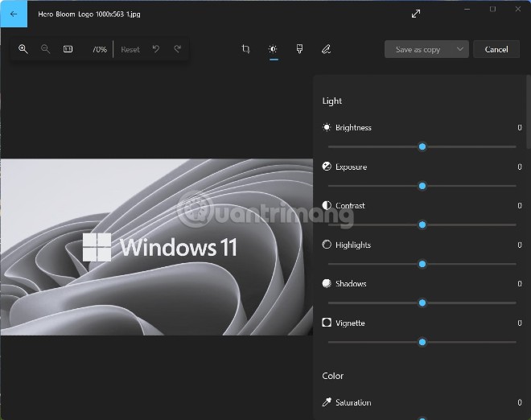The height and width of the screenshot is (420, 531).
Task: Click the 70% zoom level value
Action: pos(99,49)
